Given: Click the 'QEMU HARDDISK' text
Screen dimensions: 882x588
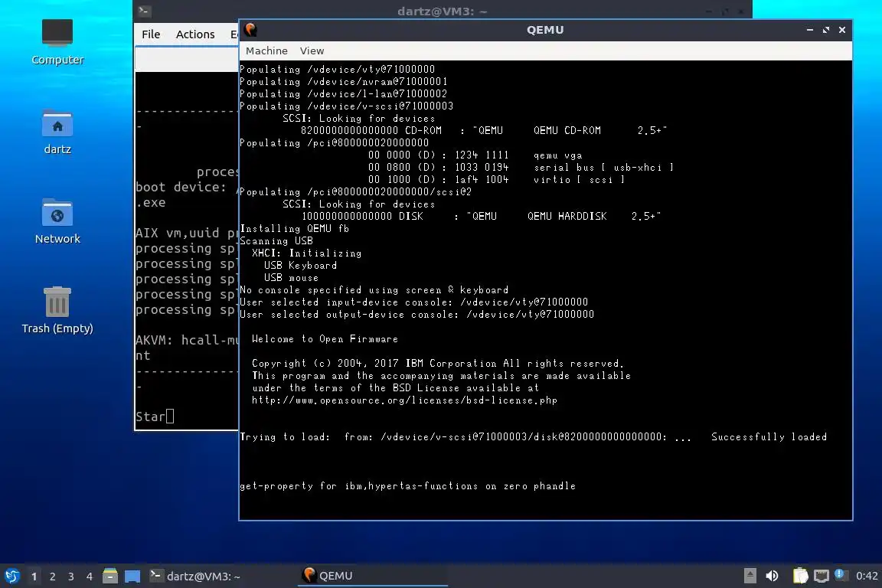Looking at the screenshot, I should point(567,216).
